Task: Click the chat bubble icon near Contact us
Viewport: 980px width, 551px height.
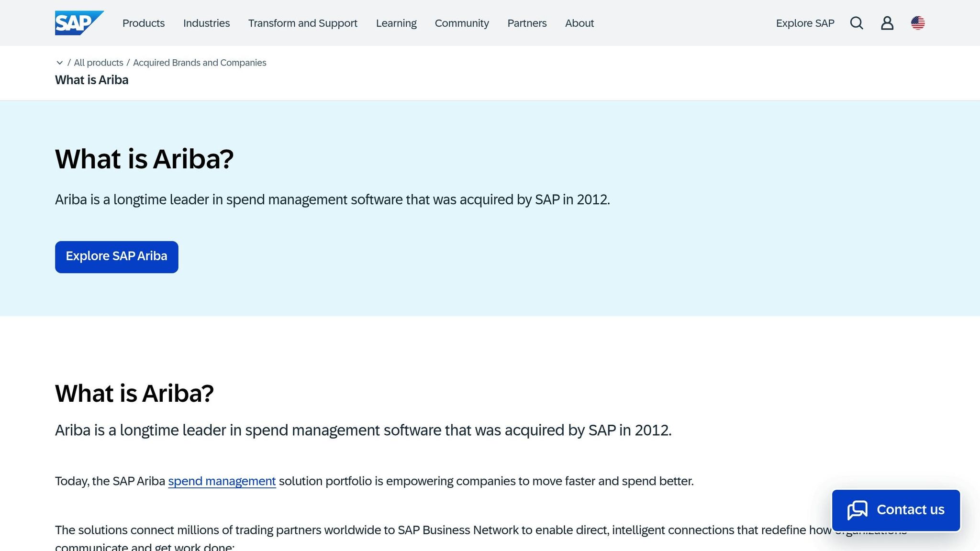Action: [x=857, y=509]
